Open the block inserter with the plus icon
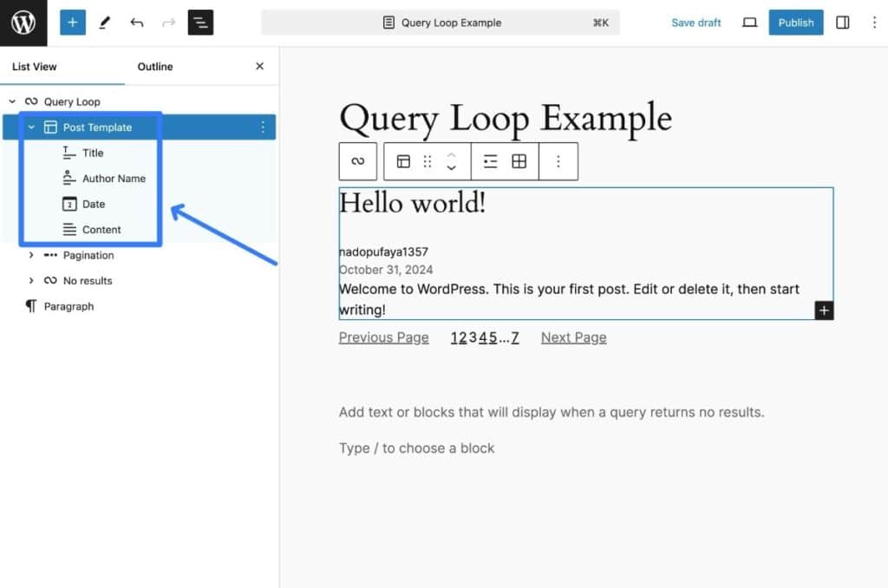888x588 pixels. (72, 22)
